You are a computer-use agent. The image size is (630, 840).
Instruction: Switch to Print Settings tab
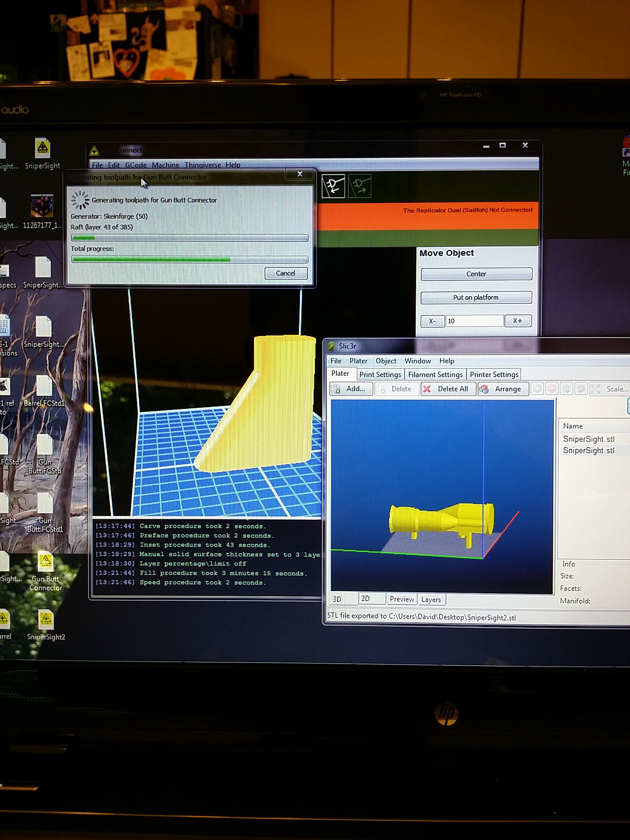click(380, 374)
